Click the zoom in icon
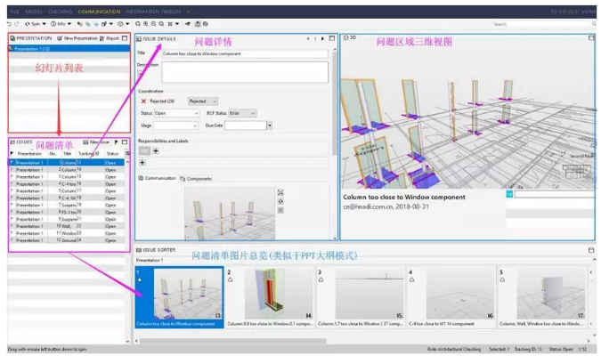This screenshot has height=364, width=601. point(146,24)
